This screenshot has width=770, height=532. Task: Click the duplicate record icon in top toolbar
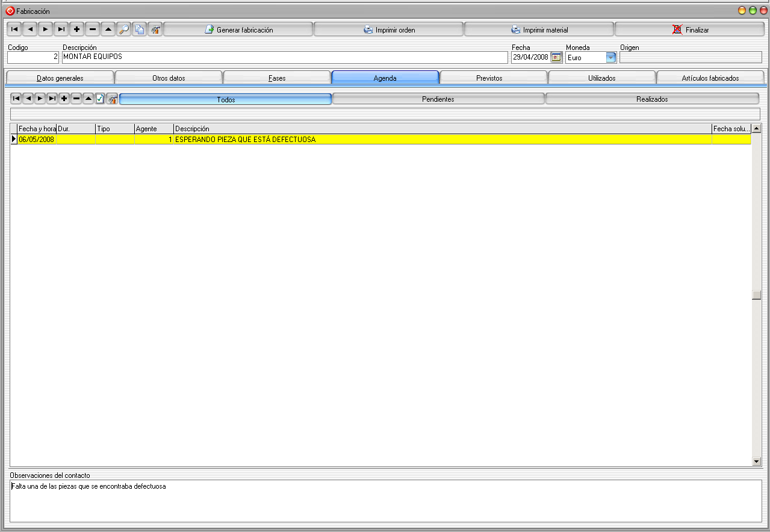140,29
